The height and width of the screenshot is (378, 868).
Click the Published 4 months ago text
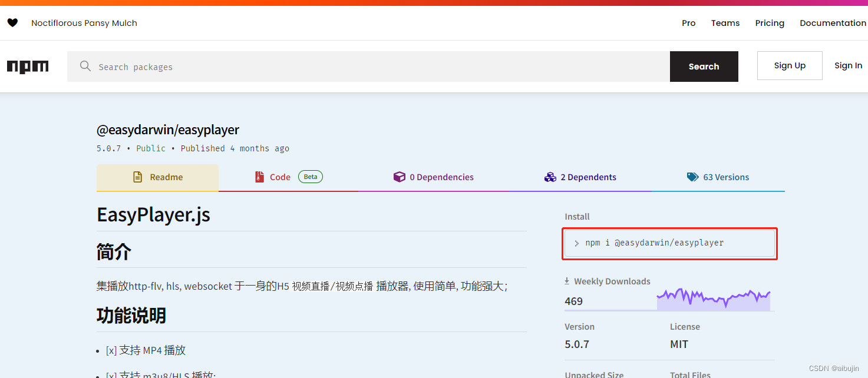[x=235, y=148]
